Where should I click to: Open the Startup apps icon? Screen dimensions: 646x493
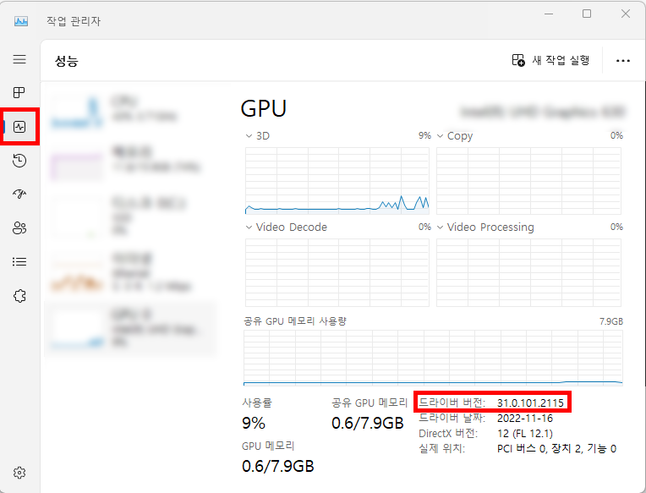19,194
